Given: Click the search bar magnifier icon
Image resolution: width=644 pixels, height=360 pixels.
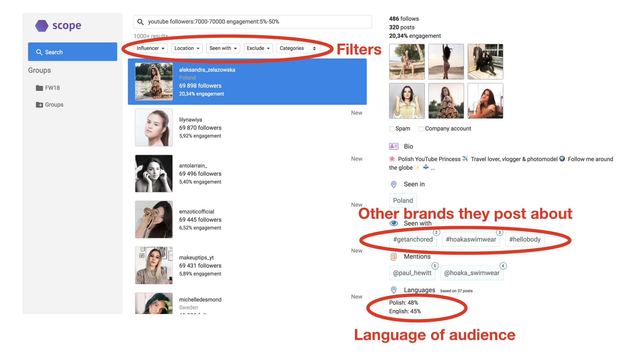Looking at the screenshot, I should 140,22.
